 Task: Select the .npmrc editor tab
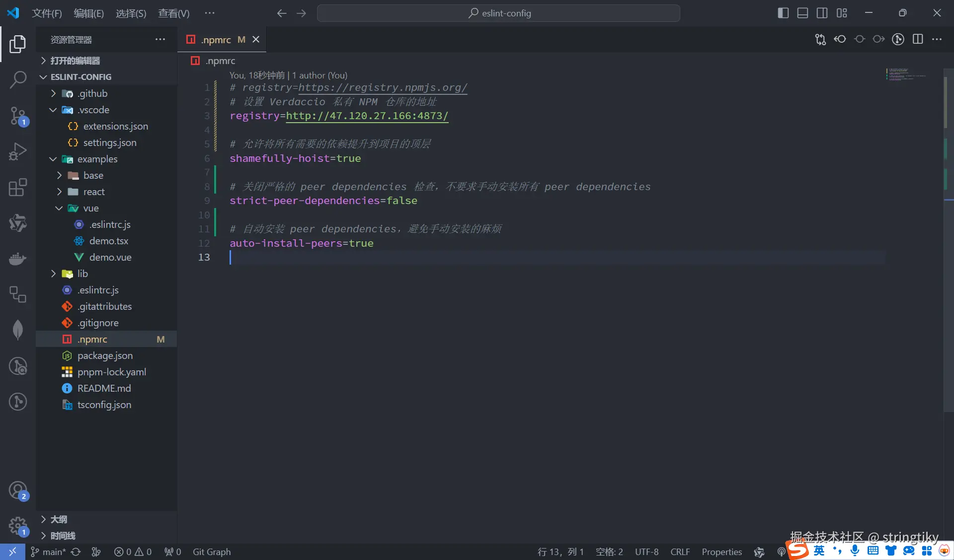(x=216, y=40)
